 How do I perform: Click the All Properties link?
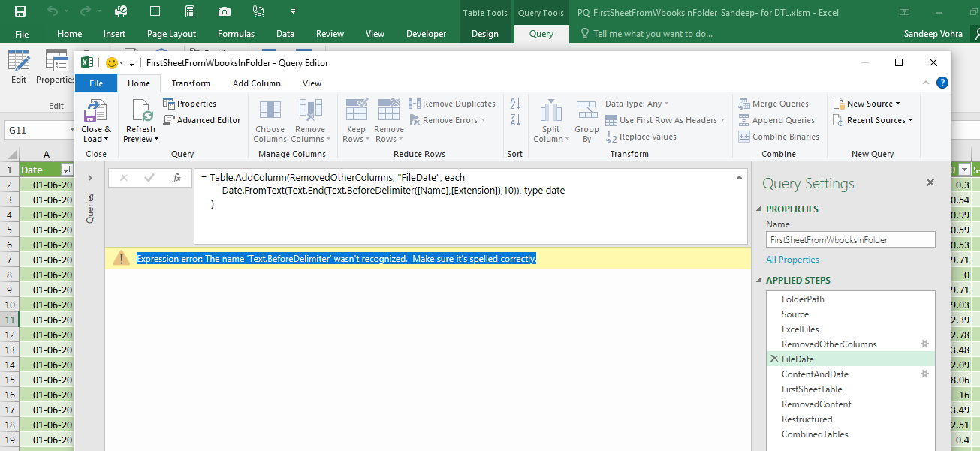(792, 260)
